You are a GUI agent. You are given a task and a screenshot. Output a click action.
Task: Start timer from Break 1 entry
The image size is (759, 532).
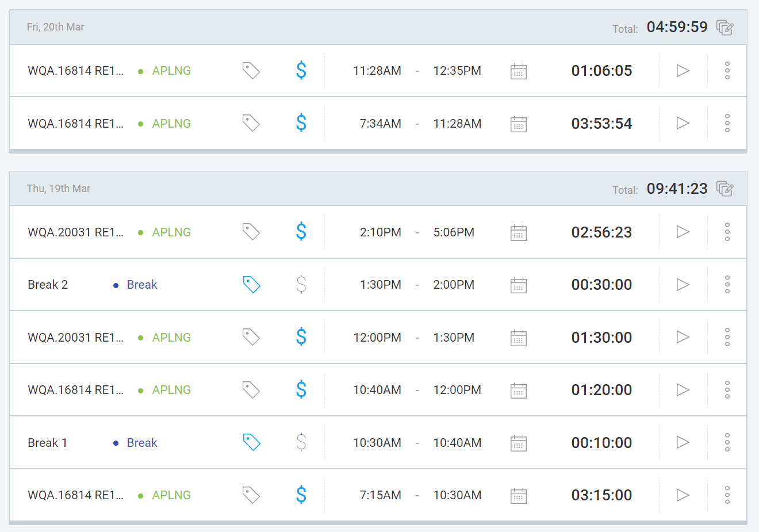683,442
